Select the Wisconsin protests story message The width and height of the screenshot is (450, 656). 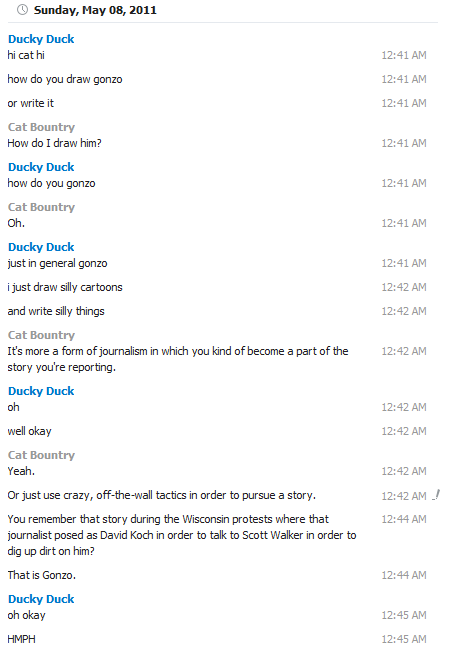(x=182, y=535)
